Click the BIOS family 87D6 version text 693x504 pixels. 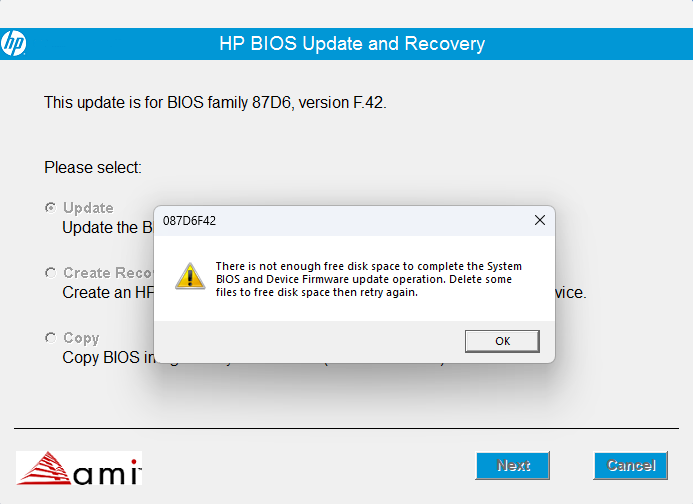(214, 102)
